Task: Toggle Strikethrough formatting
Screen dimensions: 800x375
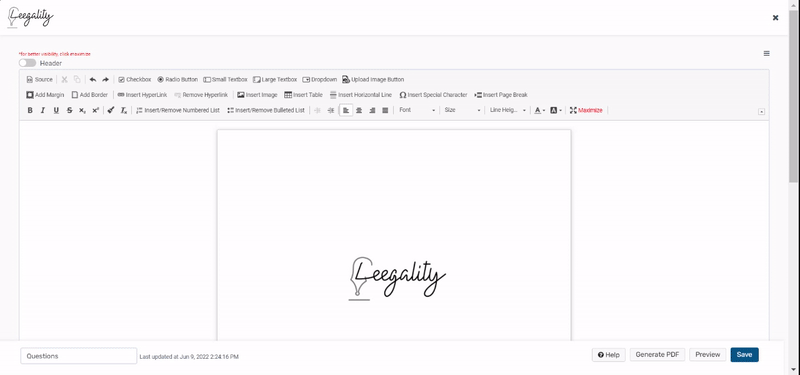Action: [x=69, y=110]
